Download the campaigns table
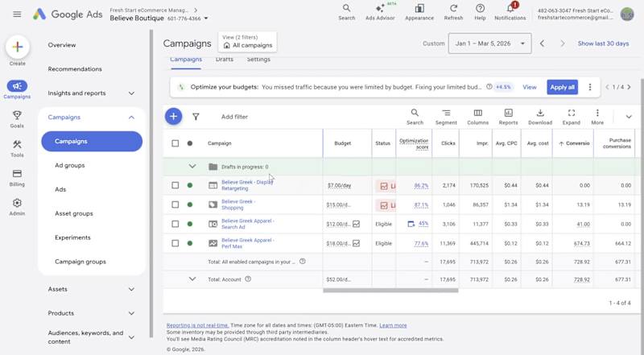This screenshot has height=355, width=644. pyautogui.click(x=540, y=117)
